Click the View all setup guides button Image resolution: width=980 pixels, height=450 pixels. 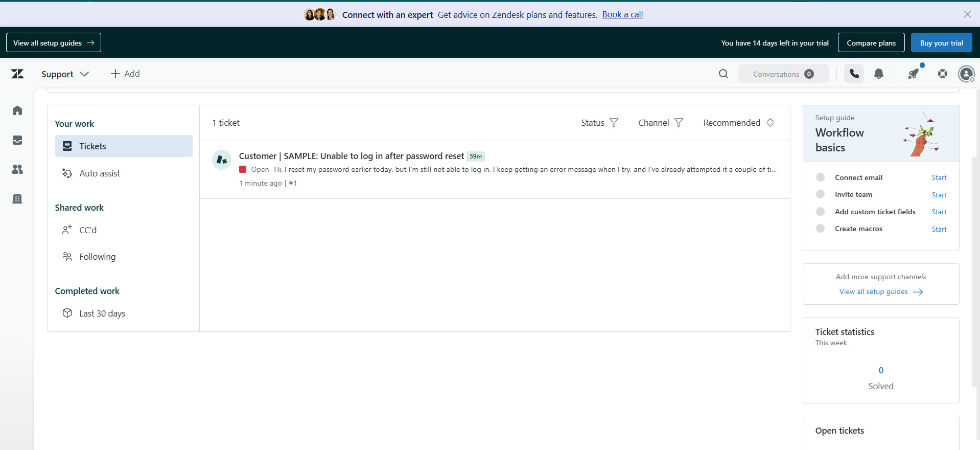click(54, 43)
